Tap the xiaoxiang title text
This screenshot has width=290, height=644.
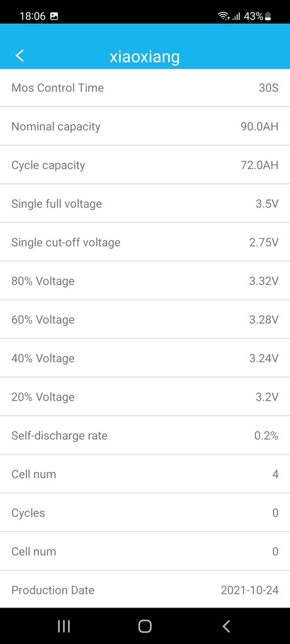[145, 57]
